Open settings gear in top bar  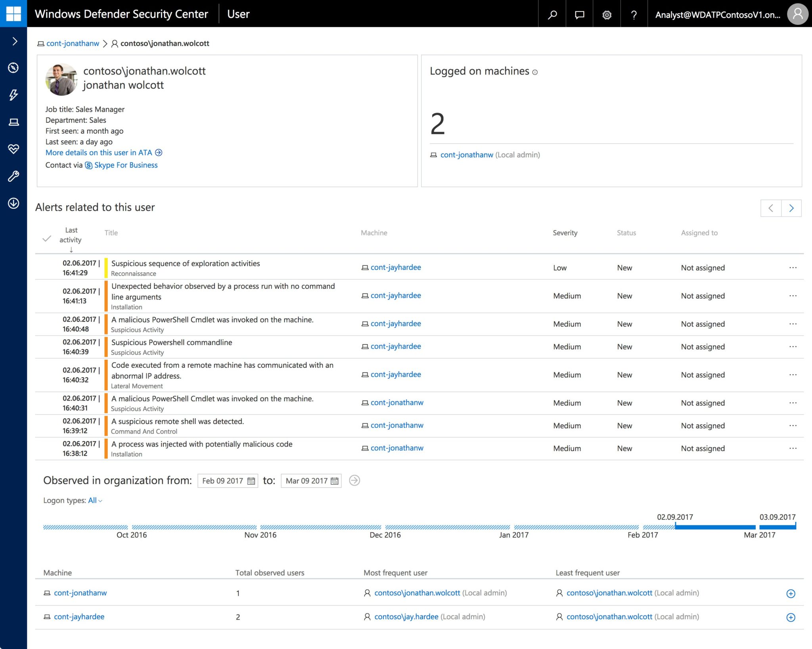pos(607,14)
